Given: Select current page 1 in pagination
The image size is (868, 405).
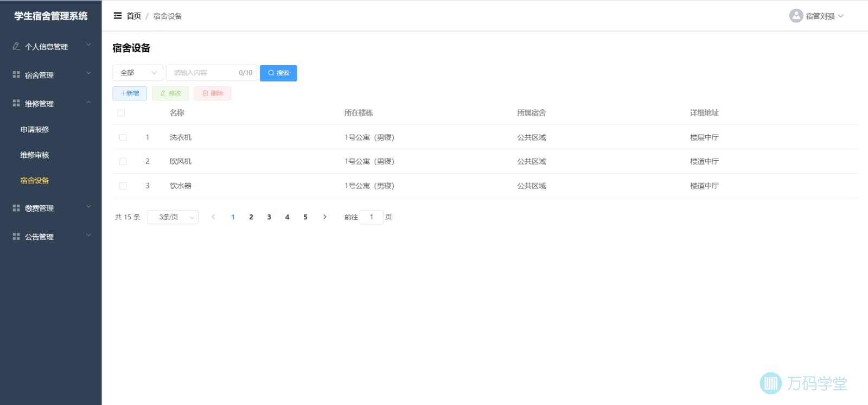Looking at the screenshot, I should click(233, 217).
